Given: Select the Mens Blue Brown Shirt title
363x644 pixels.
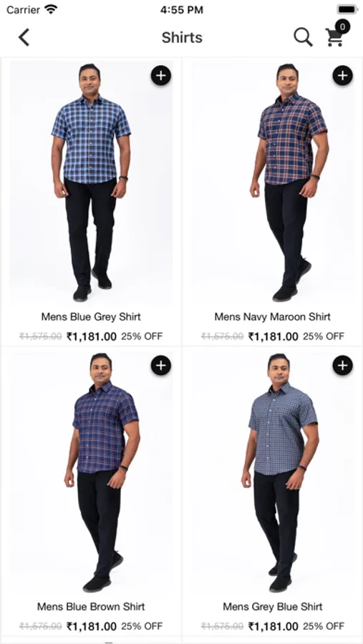Looking at the screenshot, I should pyautogui.click(x=91, y=606).
